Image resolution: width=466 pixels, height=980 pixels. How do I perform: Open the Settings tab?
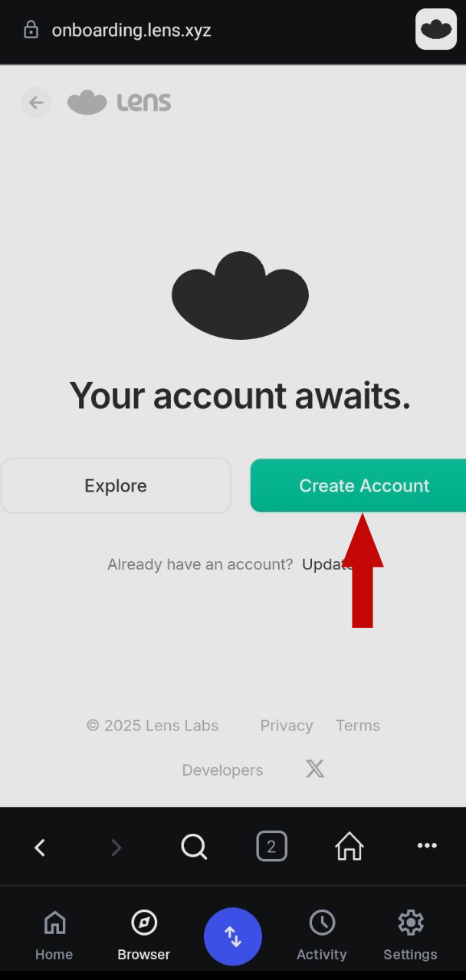point(411,935)
